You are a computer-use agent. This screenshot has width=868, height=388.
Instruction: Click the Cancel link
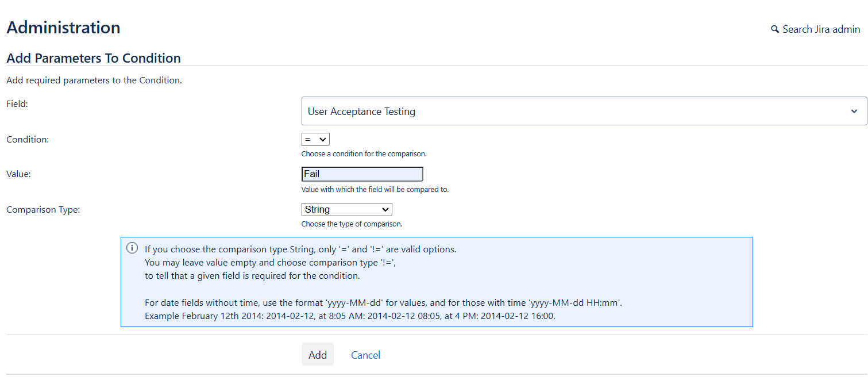tap(365, 355)
